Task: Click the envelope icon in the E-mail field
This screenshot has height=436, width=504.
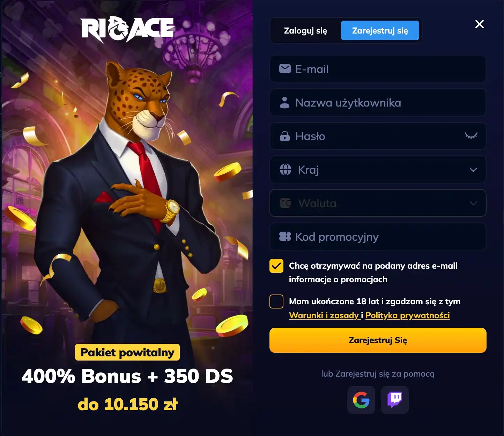Action: coord(285,69)
